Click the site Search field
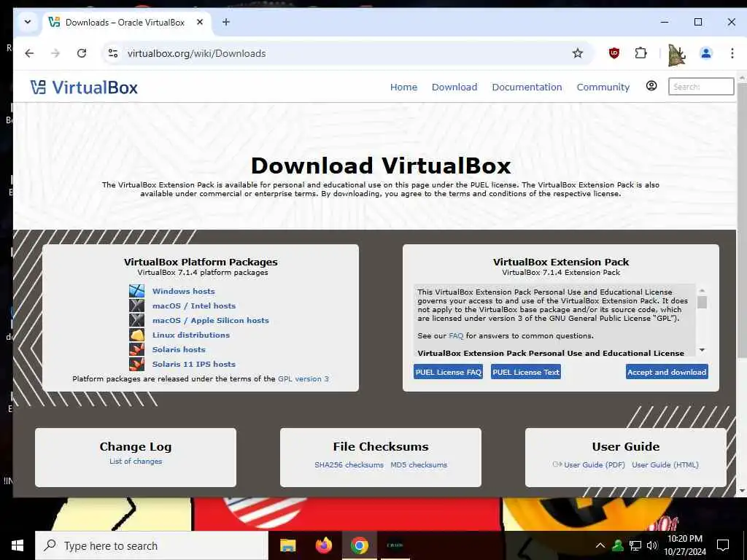 click(x=701, y=87)
